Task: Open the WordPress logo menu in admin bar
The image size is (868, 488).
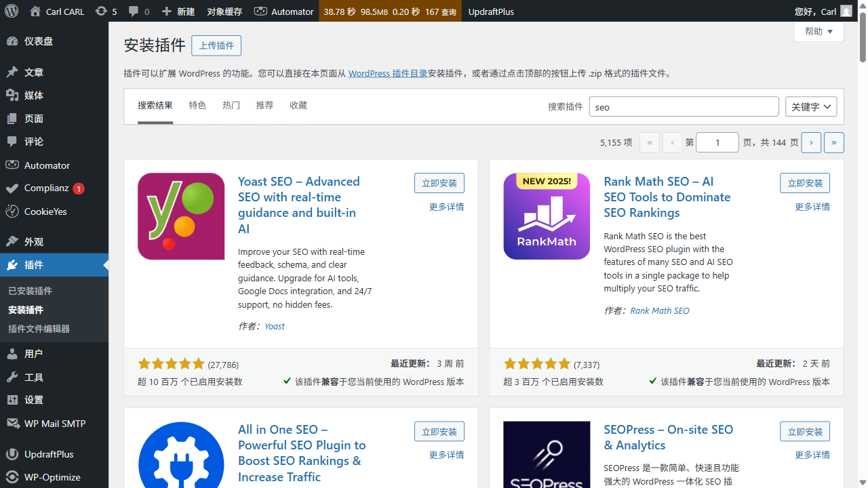Action: click(10, 11)
